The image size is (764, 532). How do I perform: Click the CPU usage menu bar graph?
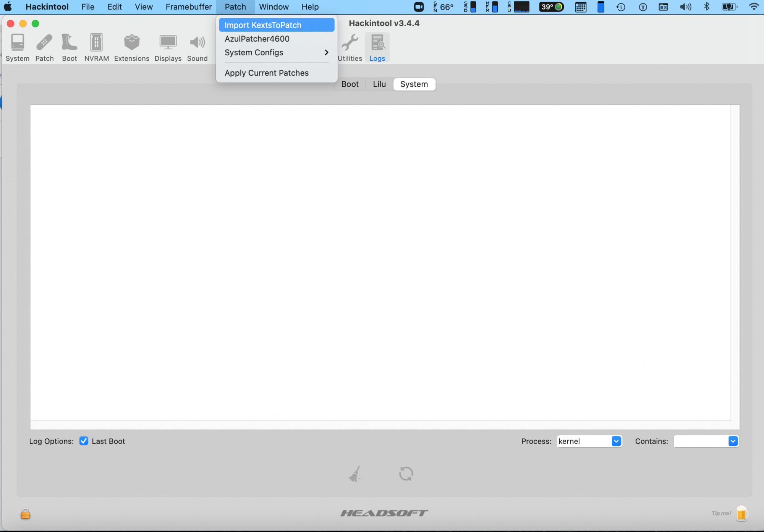point(518,7)
